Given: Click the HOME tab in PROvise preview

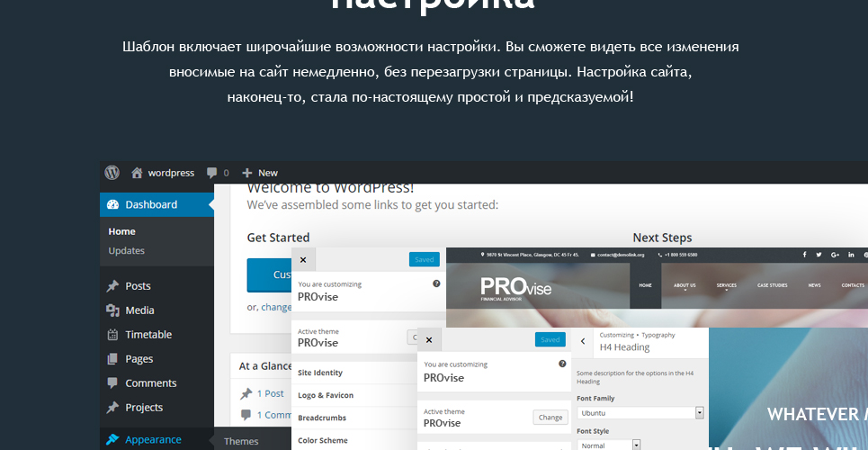Looking at the screenshot, I should pyautogui.click(x=646, y=285).
